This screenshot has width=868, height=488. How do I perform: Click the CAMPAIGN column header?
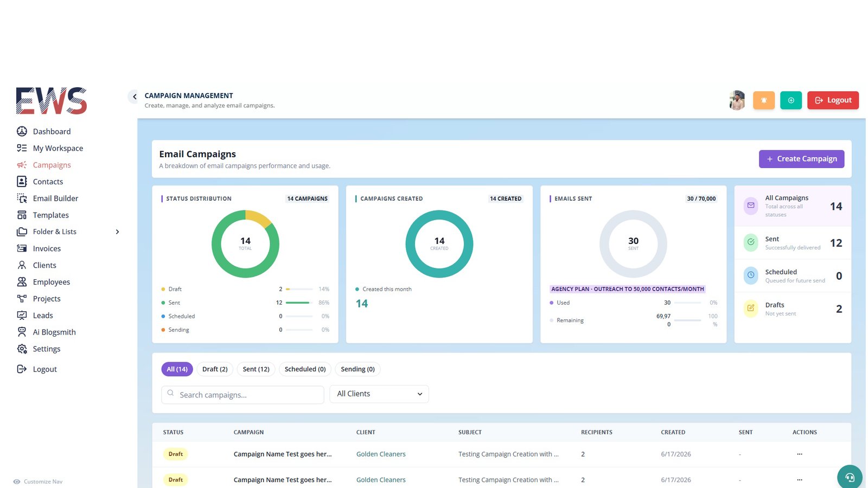pyautogui.click(x=248, y=432)
